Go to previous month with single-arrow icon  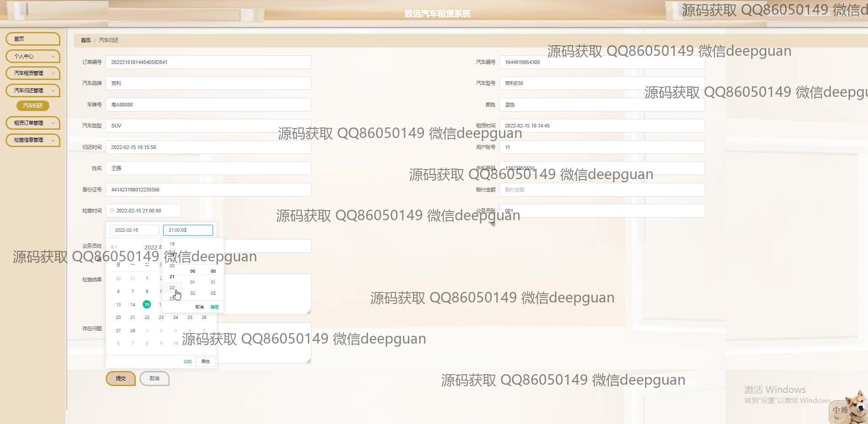117,247
